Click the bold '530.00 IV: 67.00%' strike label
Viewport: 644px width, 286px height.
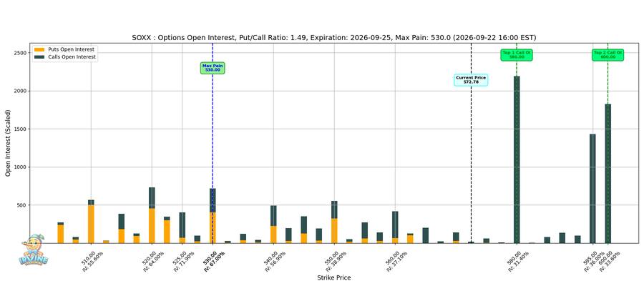pos(215,260)
